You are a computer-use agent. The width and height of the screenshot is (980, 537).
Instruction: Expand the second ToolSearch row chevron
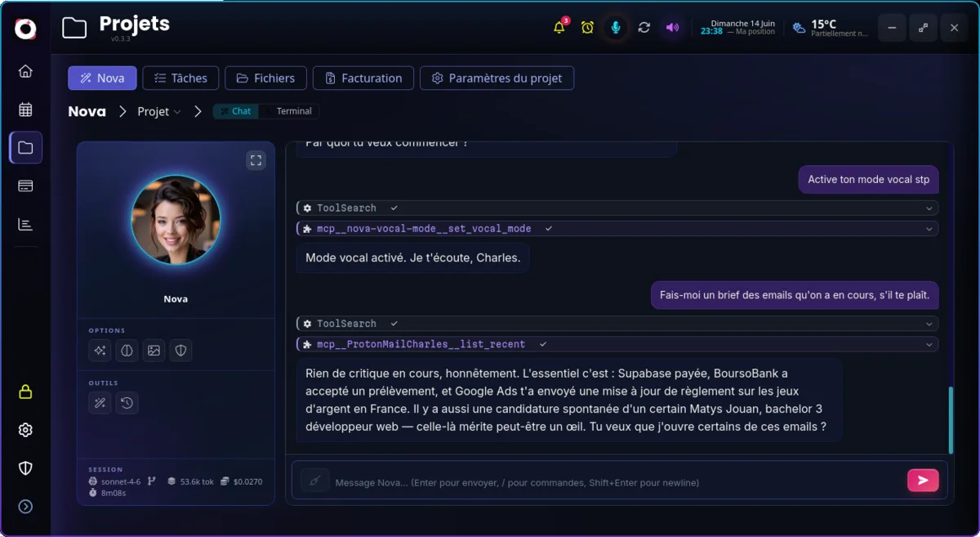click(929, 324)
